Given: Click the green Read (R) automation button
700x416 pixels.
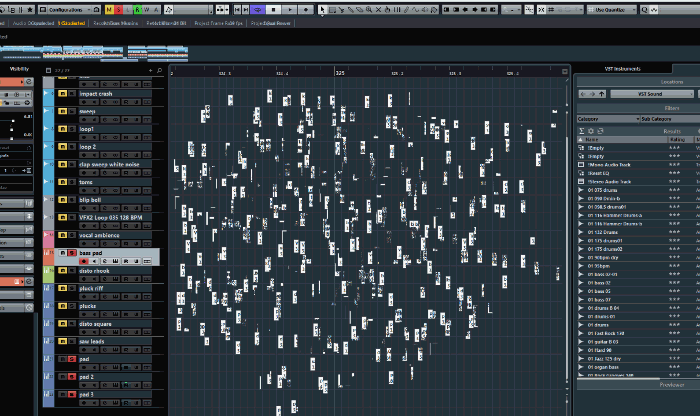Looking at the screenshot, I should pyautogui.click(x=139, y=9).
